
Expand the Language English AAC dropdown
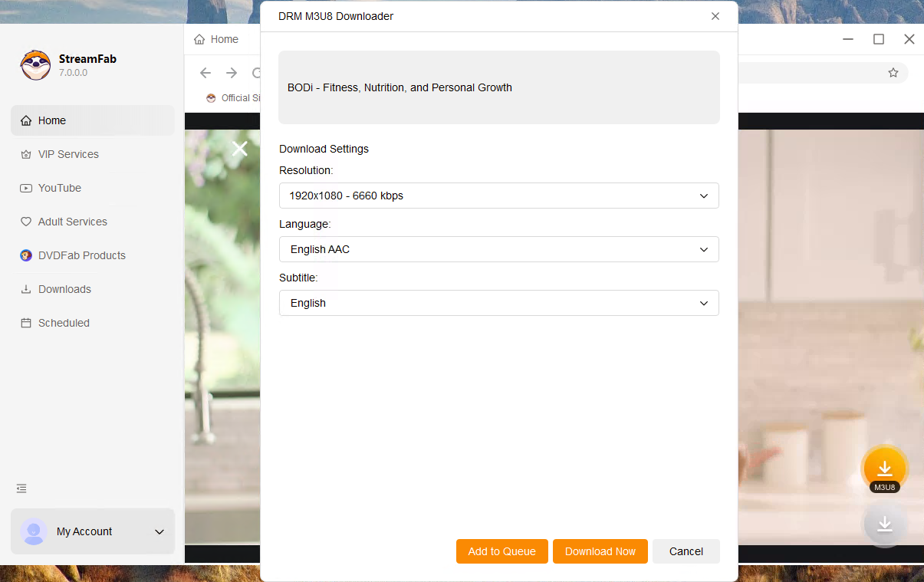498,249
